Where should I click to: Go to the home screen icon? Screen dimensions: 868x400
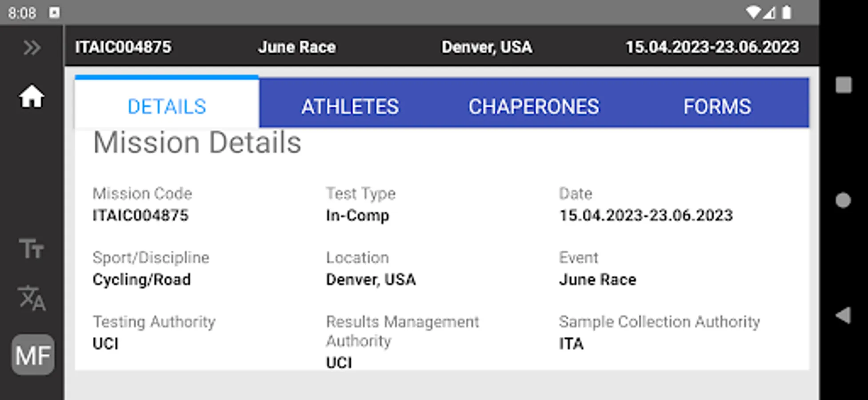[x=32, y=96]
